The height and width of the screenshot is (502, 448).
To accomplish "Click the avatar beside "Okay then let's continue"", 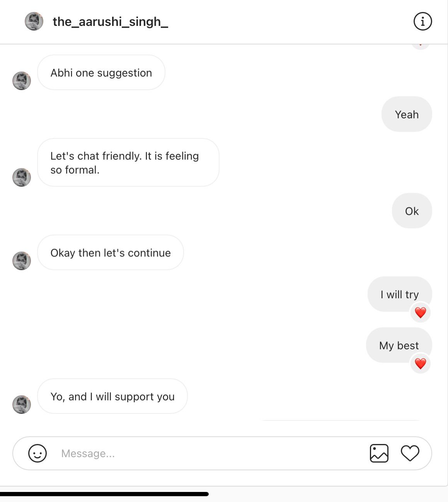I will pos(22,261).
